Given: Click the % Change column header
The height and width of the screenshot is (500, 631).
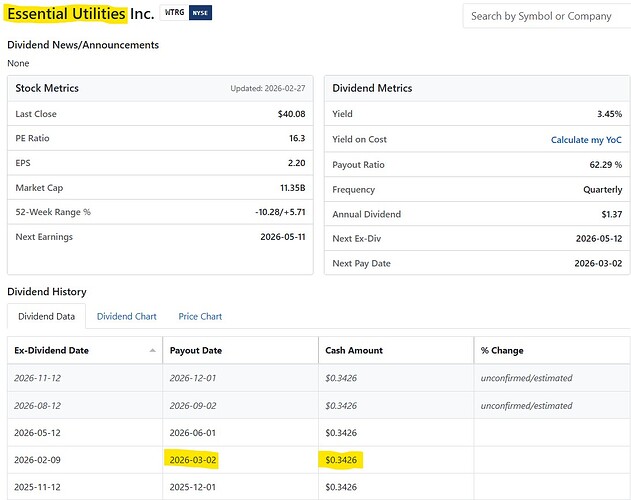Looking at the screenshot, I should (x=501, y=351).
